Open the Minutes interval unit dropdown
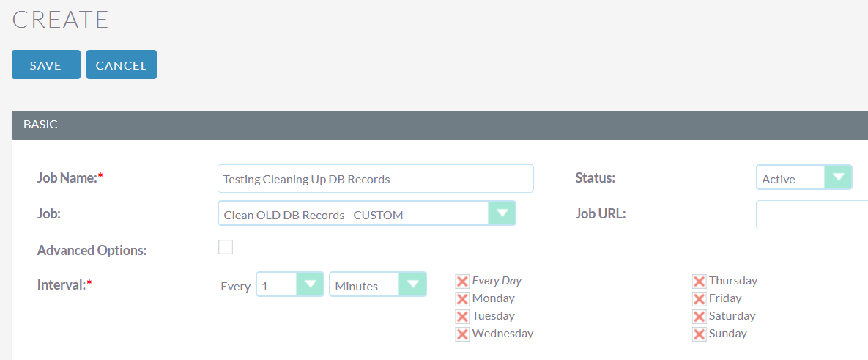 pyautogui.click(x=377, y=284)
